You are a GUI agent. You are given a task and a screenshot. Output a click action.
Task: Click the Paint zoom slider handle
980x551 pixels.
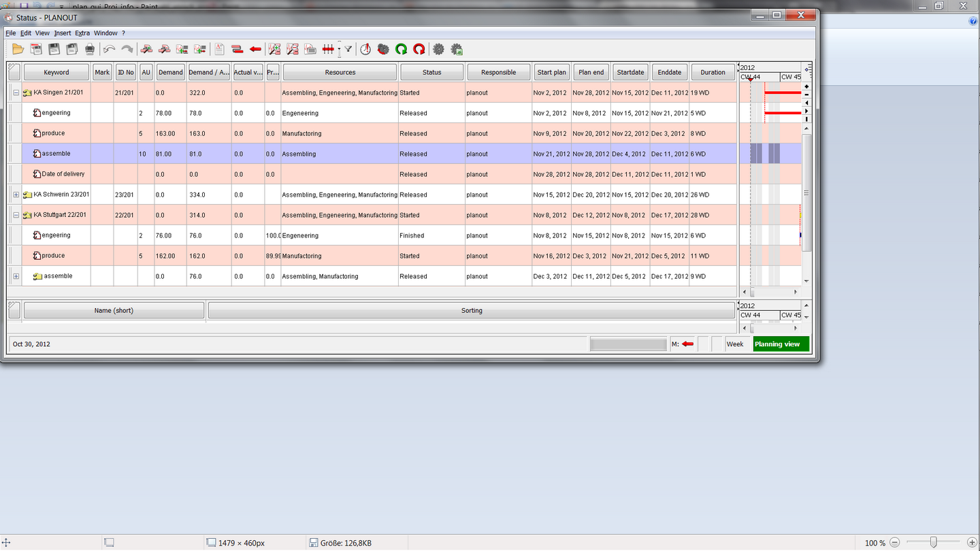click(x=934, y=542)
